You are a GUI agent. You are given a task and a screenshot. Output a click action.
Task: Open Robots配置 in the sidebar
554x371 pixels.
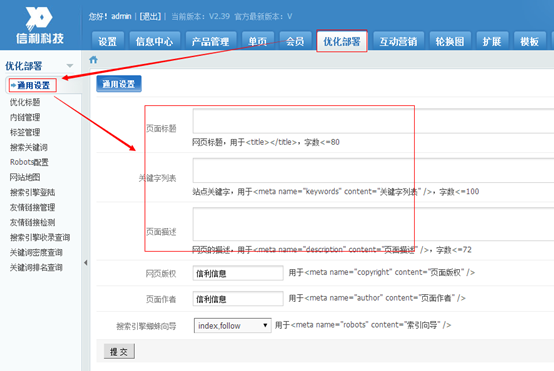[29, 162]
